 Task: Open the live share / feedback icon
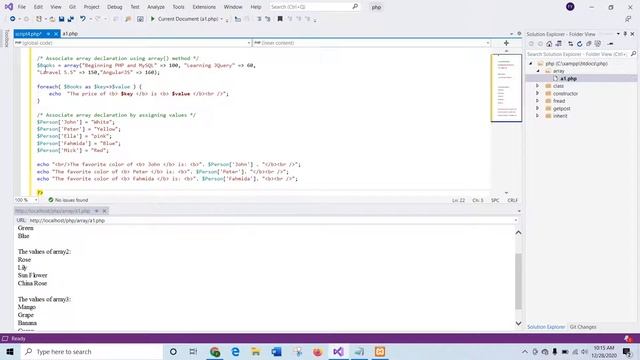coord(628,19)
